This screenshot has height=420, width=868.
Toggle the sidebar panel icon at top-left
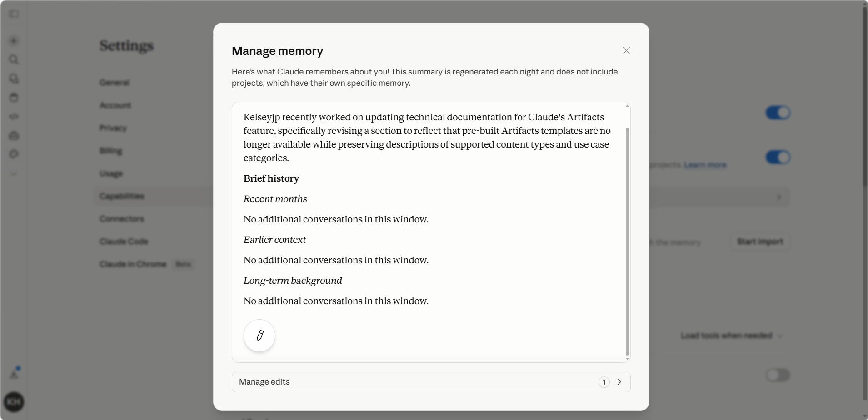14,14
